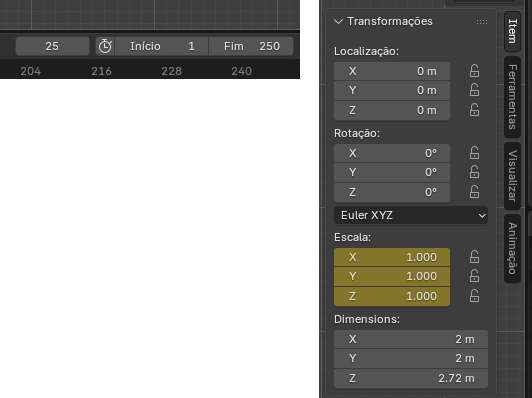The image size is (532, 398).
Task: Click the Escala X value field
Action: (x=392, y=257)
